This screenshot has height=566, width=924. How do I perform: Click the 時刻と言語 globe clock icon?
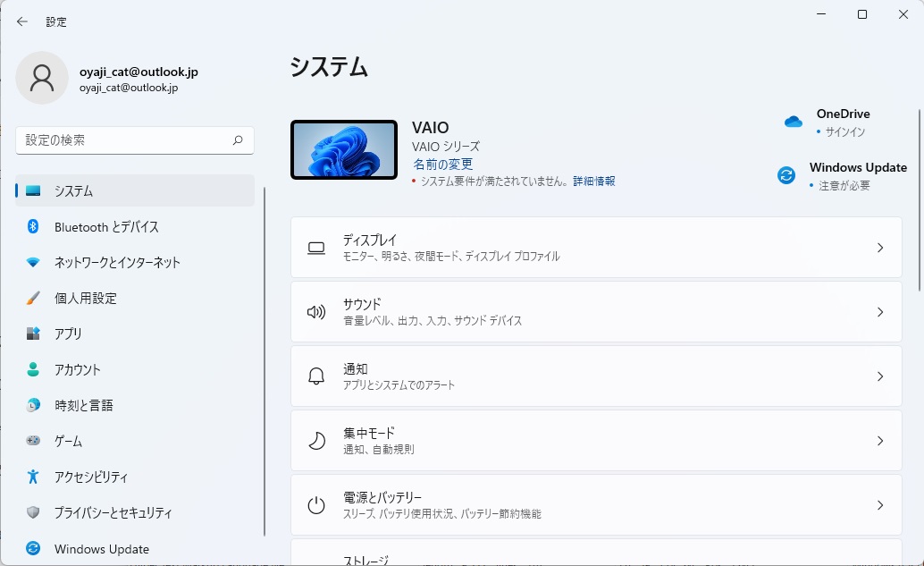[x=33, y=405]
